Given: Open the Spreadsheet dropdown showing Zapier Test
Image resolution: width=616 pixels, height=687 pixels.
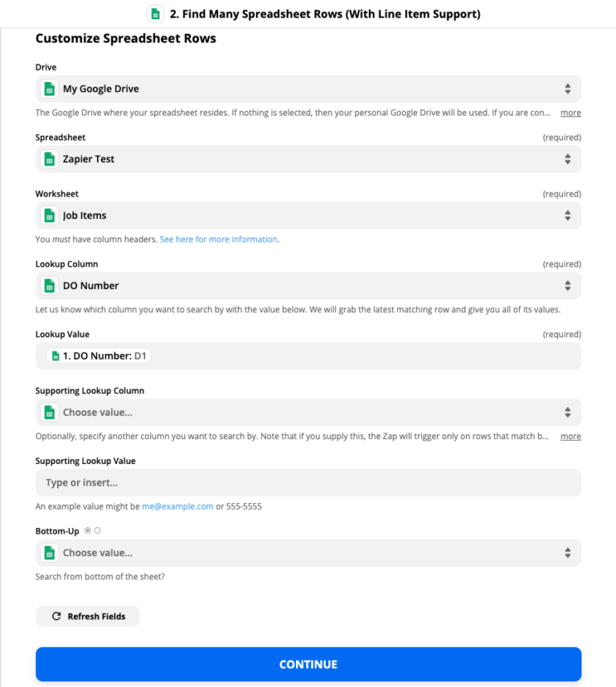Looking at the screenshot, I should pos(308,159).
